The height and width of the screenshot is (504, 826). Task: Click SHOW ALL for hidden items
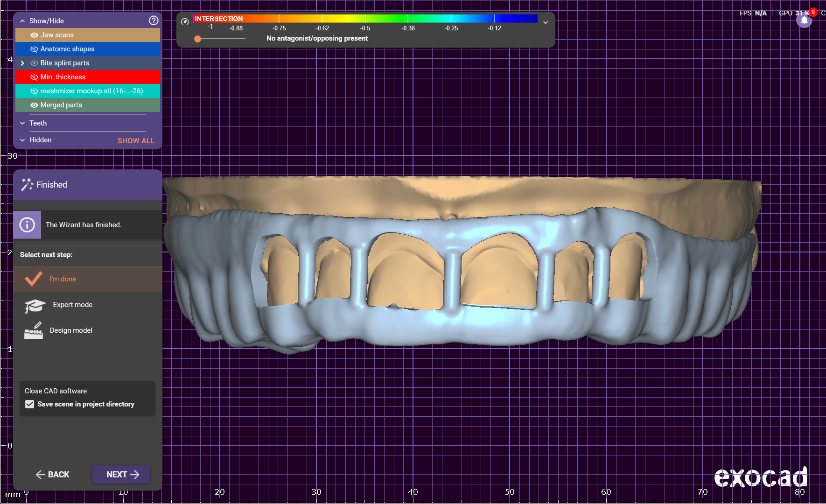(x=136, y=140)
